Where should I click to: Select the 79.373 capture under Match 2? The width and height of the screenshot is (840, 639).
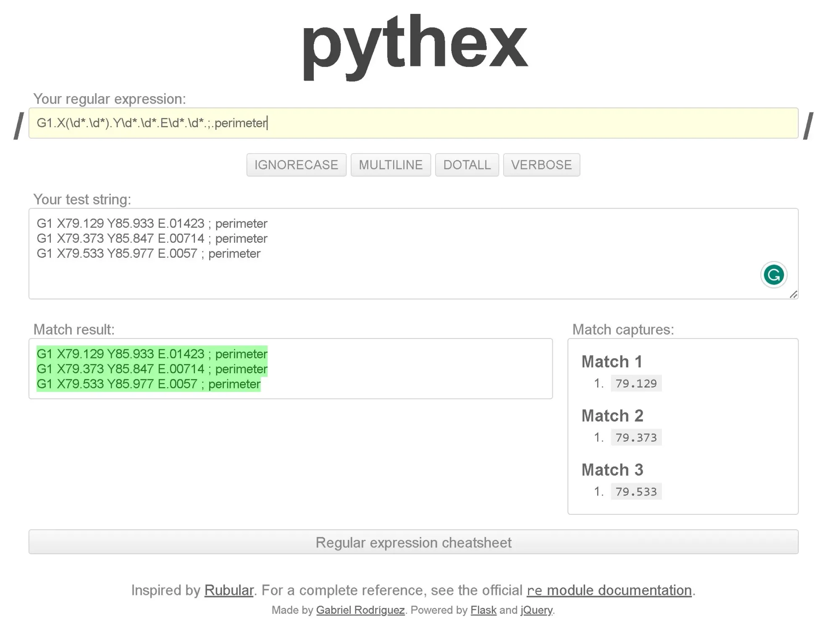coord(635,437)
